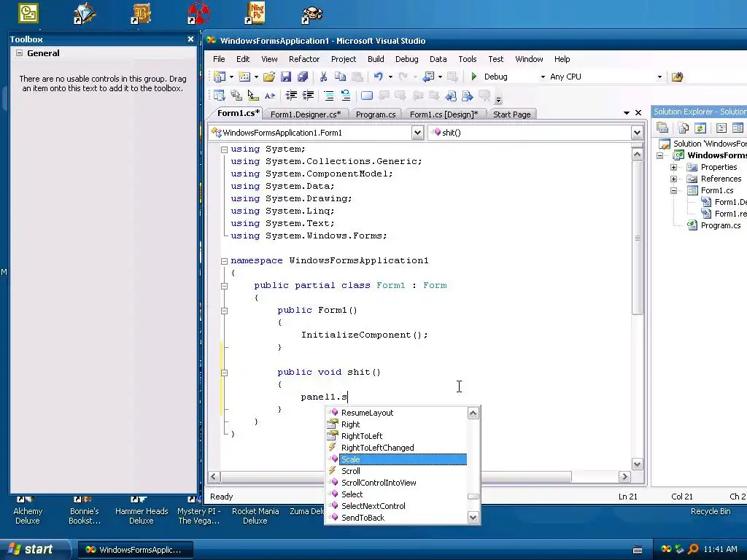Collapse the Form1.cs node in Solution Explorer
Viewport: 747px width, 560px height.
coord(673,190)
